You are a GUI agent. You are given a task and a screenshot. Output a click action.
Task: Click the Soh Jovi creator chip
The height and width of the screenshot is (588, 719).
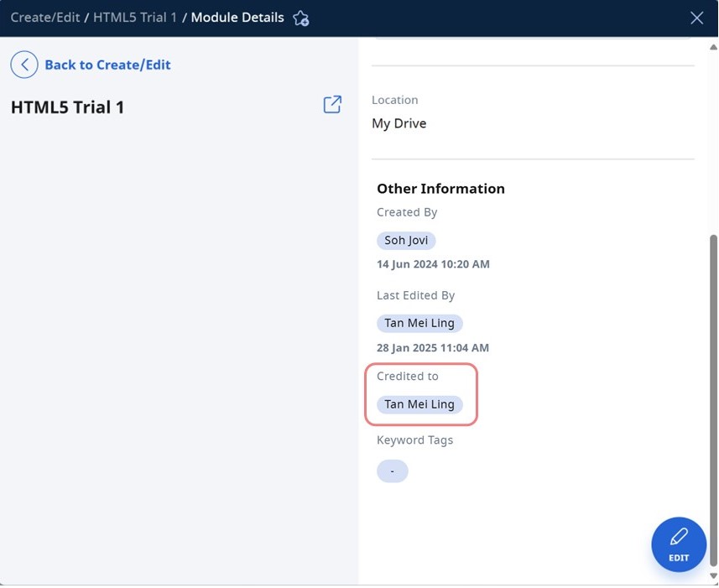(406, 241)
